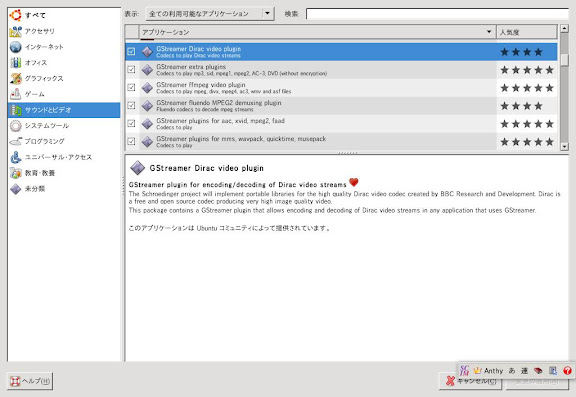Screen dimensions: 576x397
Task: Open the インターネット category
Action: (x=64, y=47)
